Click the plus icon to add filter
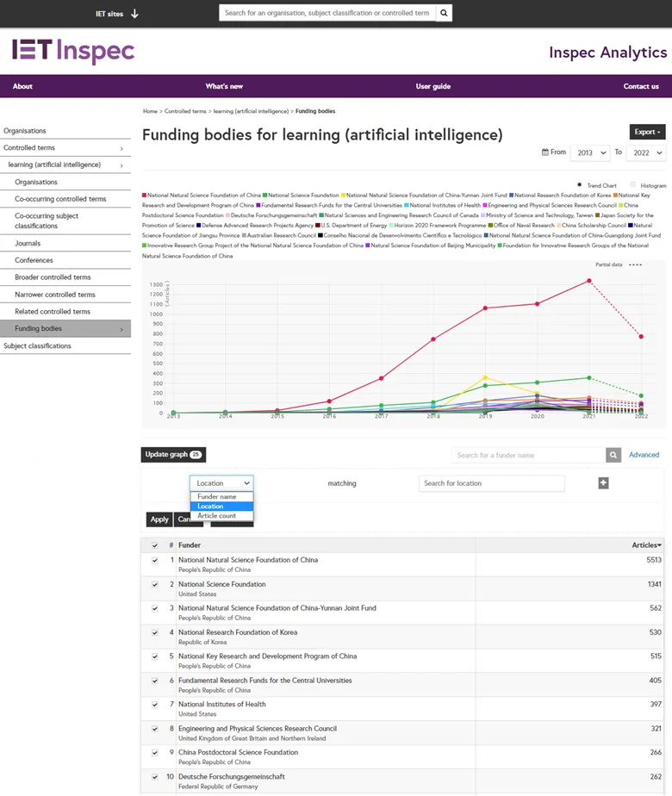The width and height of the screenshot is (672, 796). point(603,483)
